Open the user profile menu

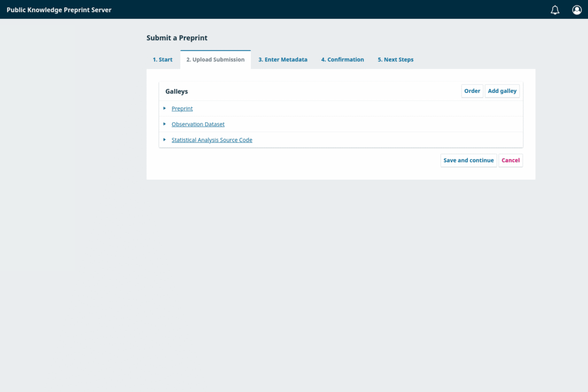(x=577, y=10)
